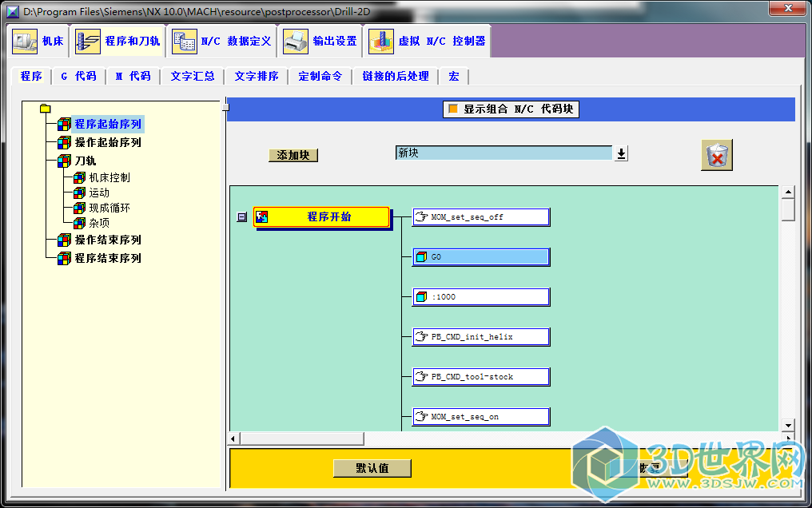812x508 pixels.
Task: Open the 新块 dropdown arrow
Action: tap(621, 153)
